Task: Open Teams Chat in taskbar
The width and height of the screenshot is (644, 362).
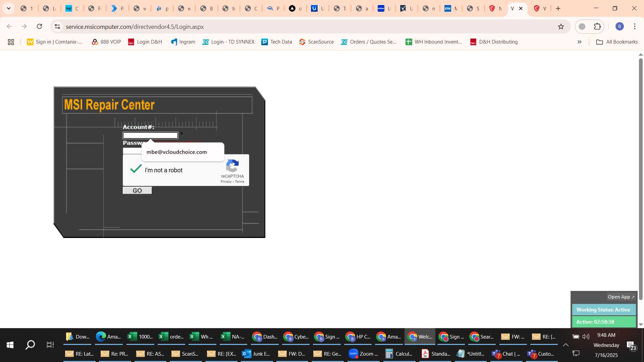Action: click(506, 354)
